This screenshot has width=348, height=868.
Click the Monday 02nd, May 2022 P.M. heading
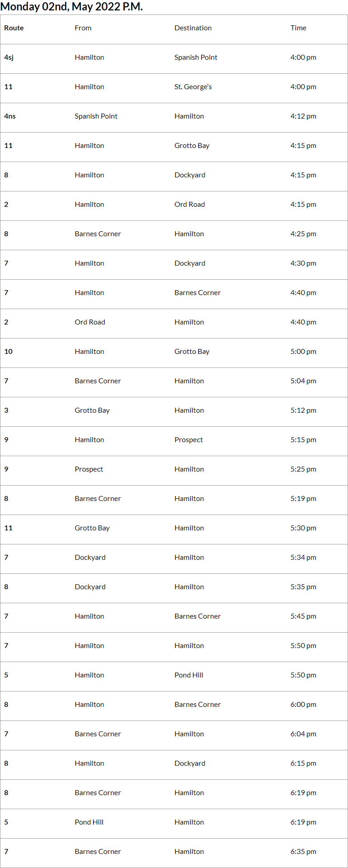(72, 7)
